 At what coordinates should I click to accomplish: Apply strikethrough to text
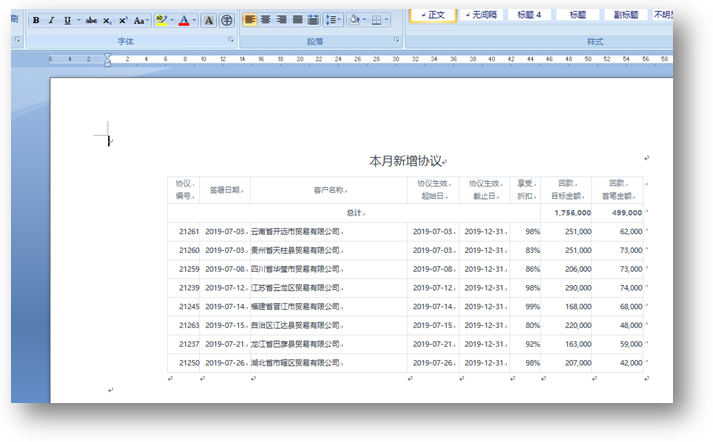[91, 20]
